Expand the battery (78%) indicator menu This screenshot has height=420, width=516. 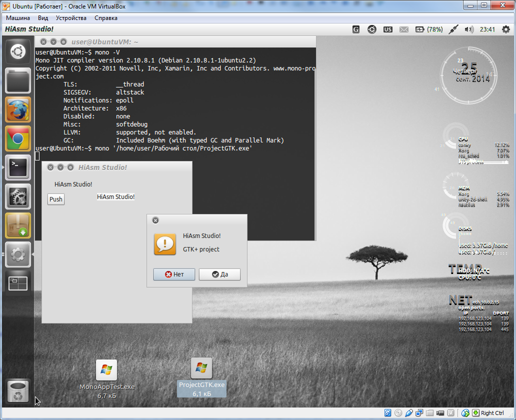point(428,29)
